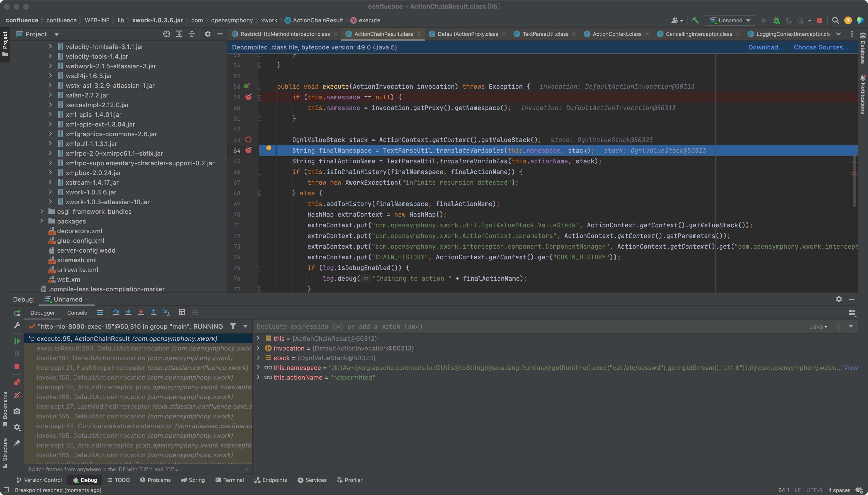Click the intention lightbulb on line 64
Screen dimensions: 868x495
tap(269, 149)
